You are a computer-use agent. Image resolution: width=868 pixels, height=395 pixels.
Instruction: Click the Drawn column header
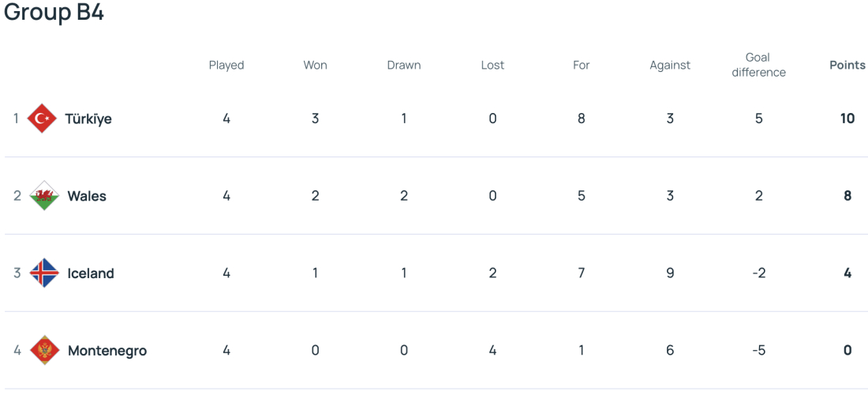click(404, 66)
